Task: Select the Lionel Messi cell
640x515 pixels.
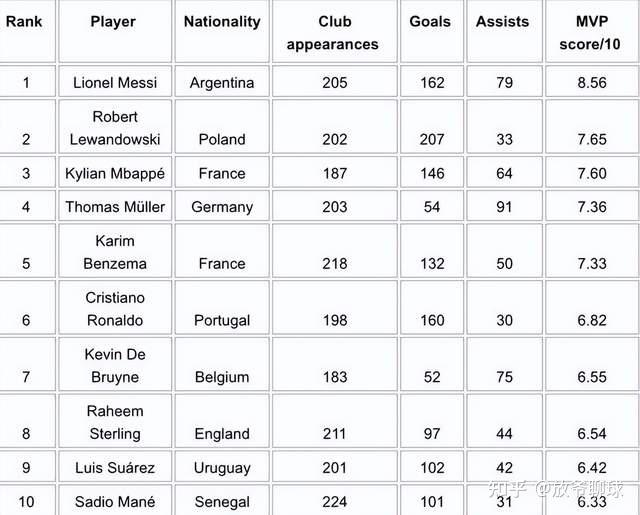Action: tap(114, 83)
